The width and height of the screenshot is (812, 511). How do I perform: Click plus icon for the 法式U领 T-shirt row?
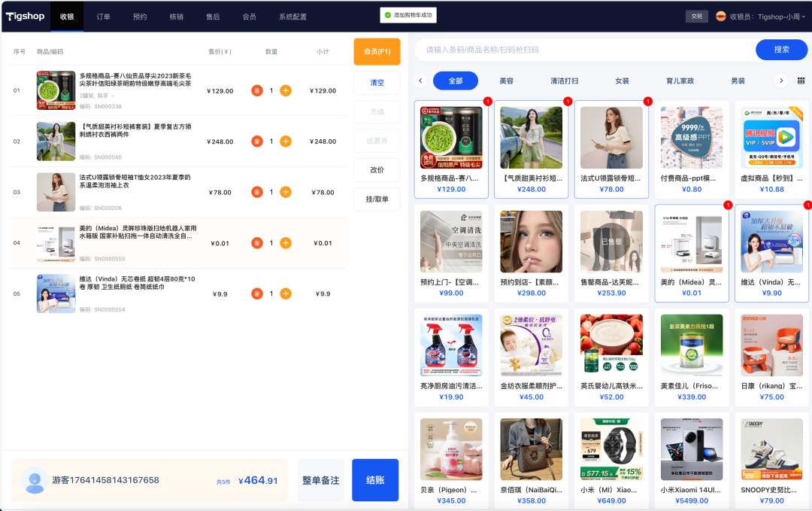(x=286, y=192)
